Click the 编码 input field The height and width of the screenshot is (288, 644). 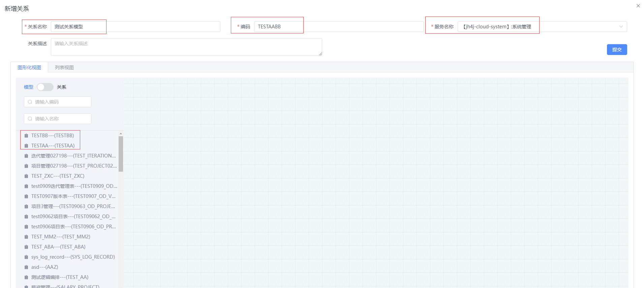pyautogui.click(x=339, y=27)
